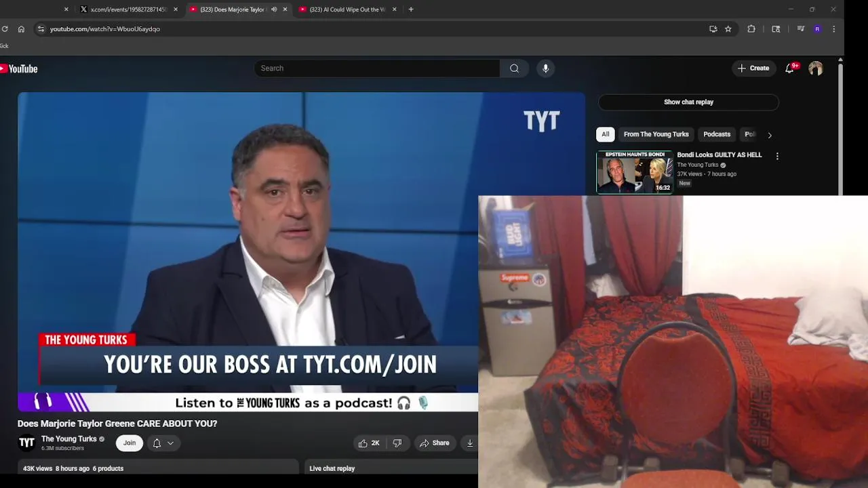Like the video with thumbs up
Screen dimensions: 868x488
click(369, 443)
